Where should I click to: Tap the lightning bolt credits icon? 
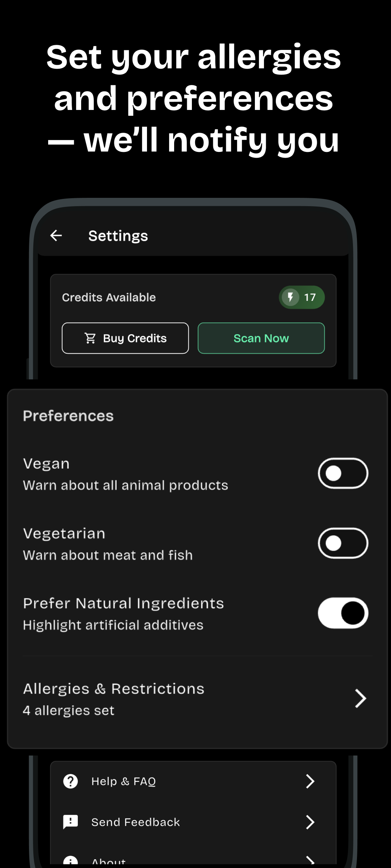(x=290, y=297)
